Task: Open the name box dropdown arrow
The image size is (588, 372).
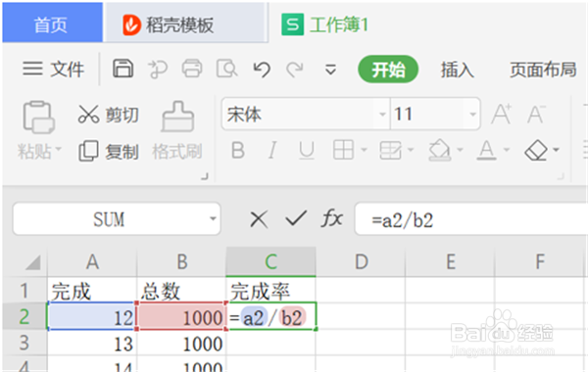Action: click(x=213, y=218)
